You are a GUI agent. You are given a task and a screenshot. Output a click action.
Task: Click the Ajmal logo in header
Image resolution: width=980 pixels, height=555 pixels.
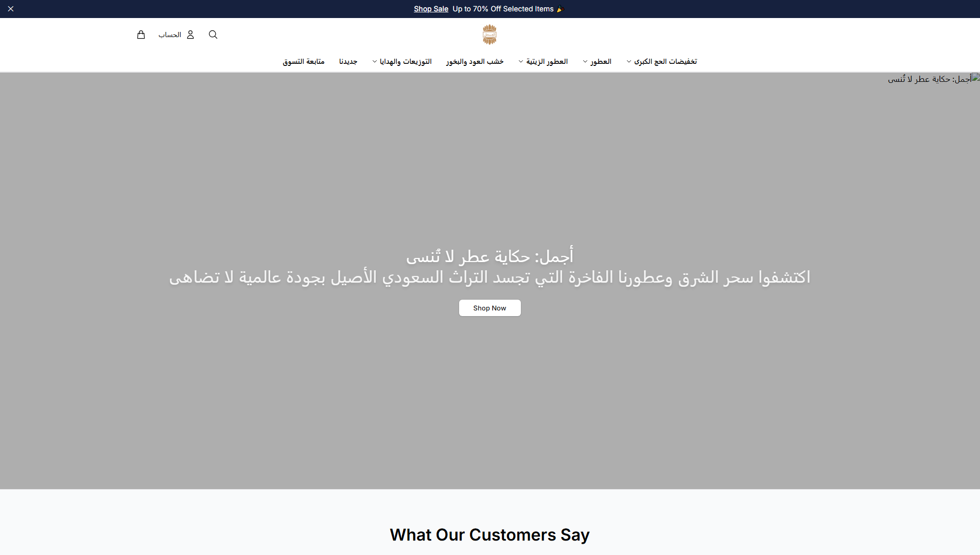point(489,34)
